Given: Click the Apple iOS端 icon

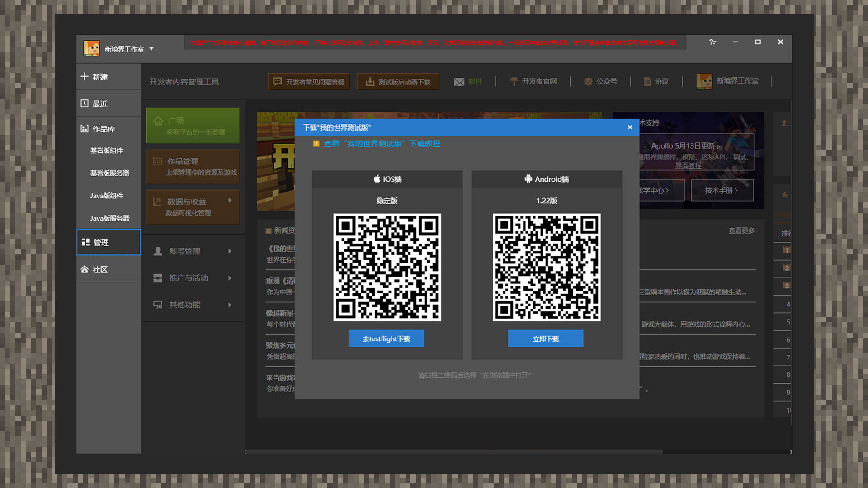Looking at the screenshot, I should click(x=377, y=179).
